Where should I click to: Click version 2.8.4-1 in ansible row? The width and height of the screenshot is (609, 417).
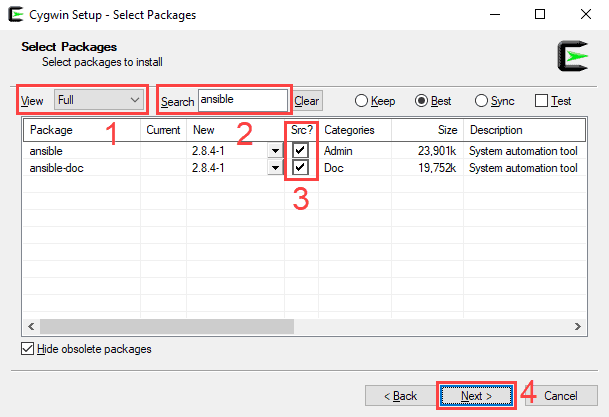click(208, 151)
